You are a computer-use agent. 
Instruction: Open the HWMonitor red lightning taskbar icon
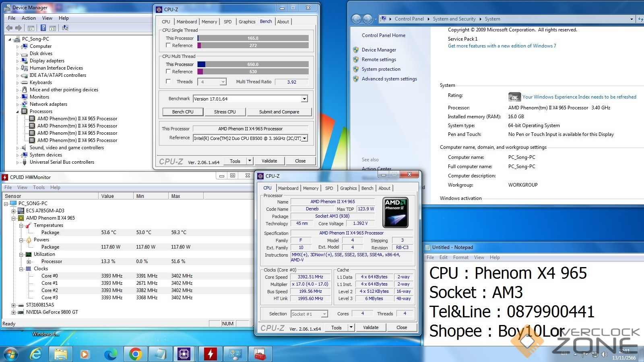tap(210, 354)
